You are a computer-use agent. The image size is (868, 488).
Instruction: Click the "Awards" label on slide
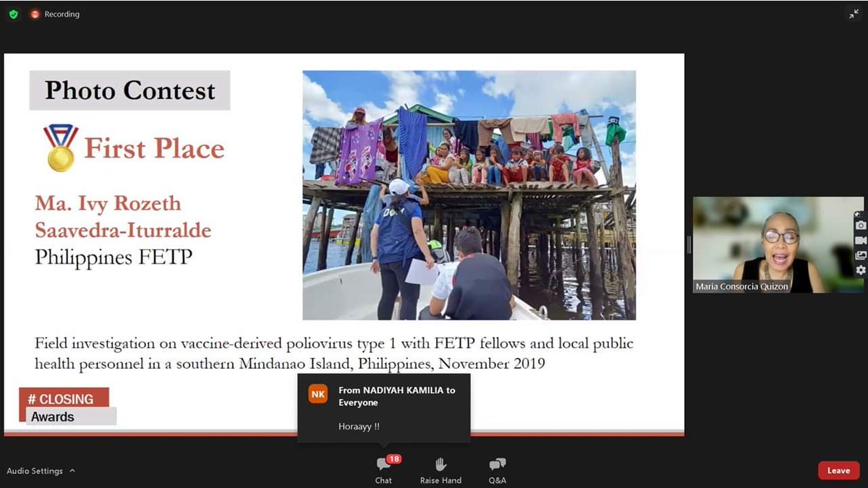[x=53, y=417]
